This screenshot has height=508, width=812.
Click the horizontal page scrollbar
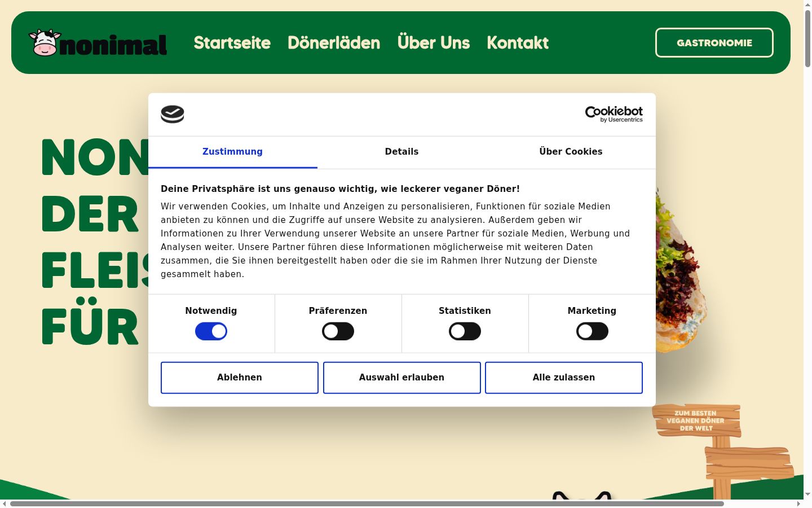(367, 503)
